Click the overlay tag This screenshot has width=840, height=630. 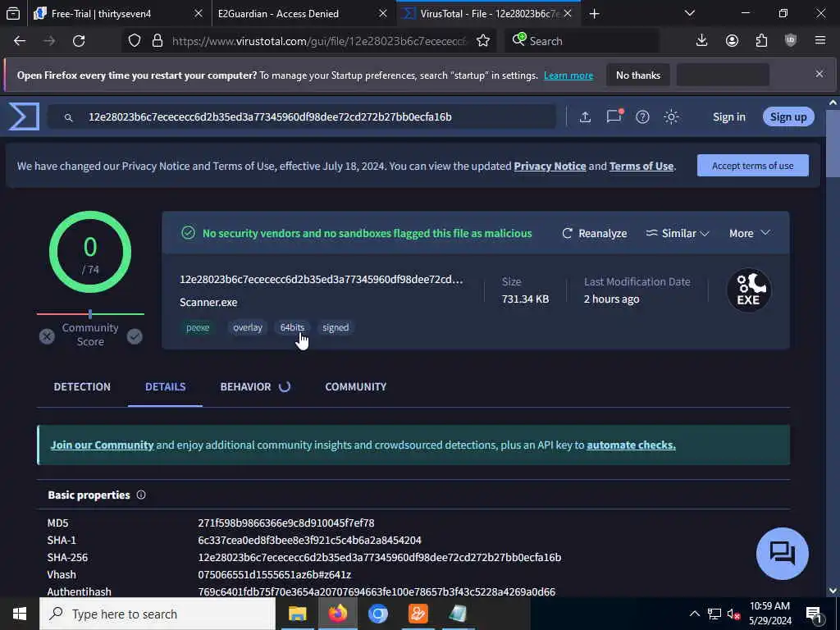(248, 328)
